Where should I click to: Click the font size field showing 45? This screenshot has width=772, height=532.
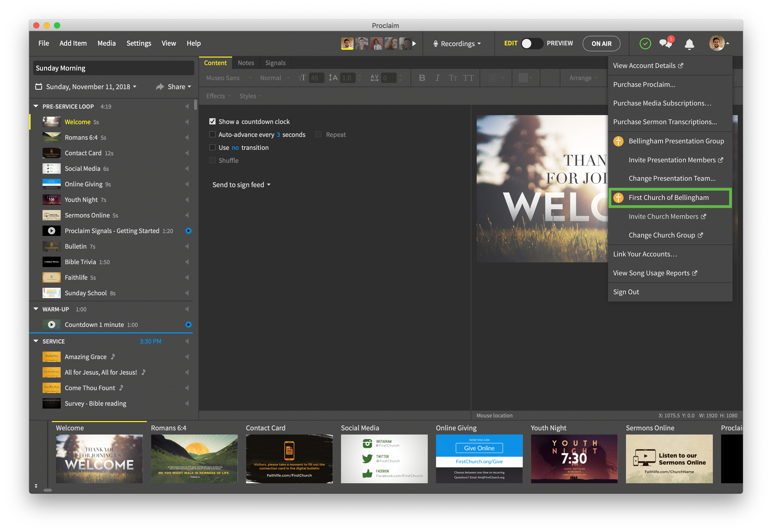(x=316, y=78)
